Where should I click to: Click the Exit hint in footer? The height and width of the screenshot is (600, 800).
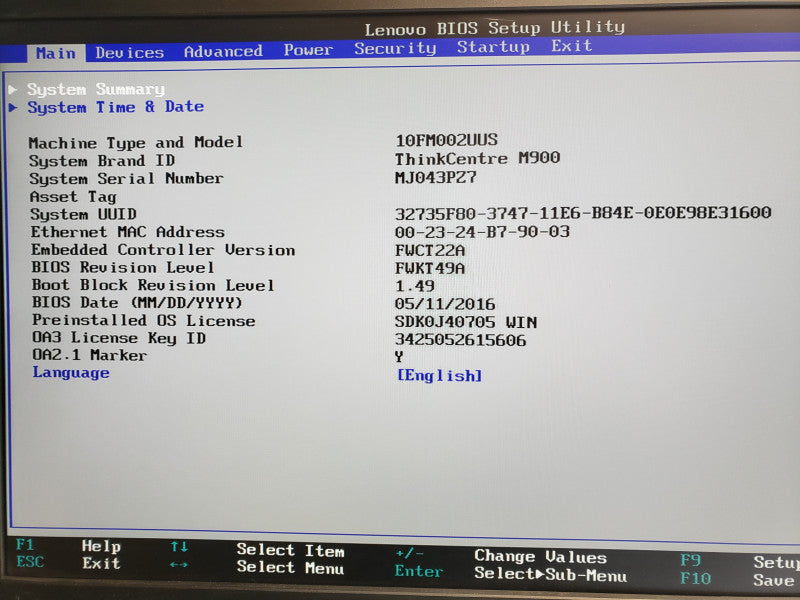pyautogui.click(x=101, y=564)
